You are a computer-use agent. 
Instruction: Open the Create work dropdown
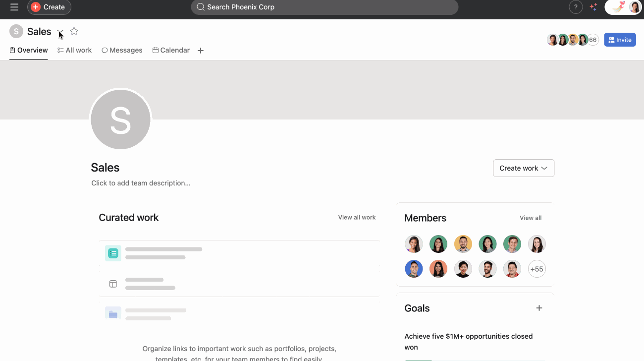coord(523,168)
